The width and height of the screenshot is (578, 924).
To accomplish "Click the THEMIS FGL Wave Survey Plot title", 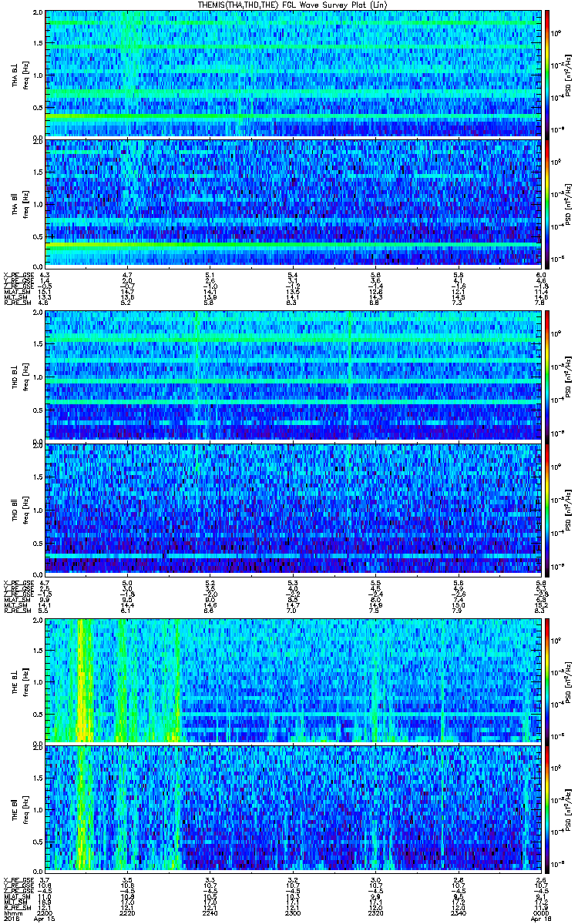I will pos(294,5).
